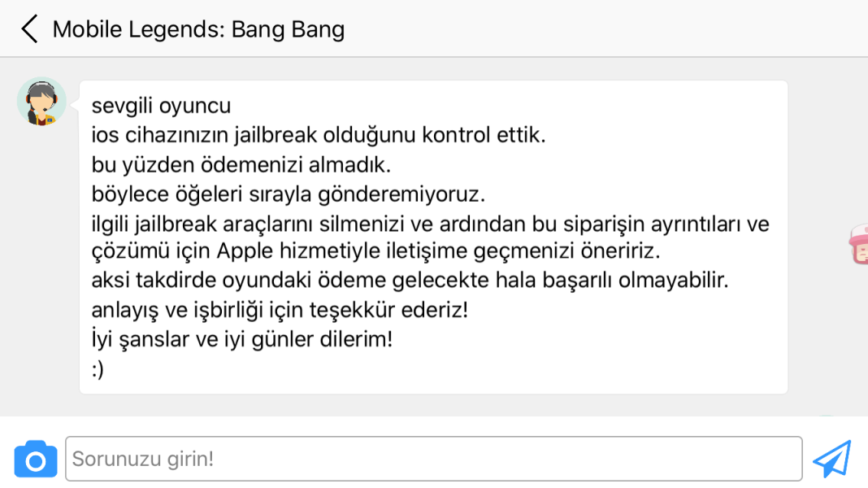This screenshot has height=488, width=868.
Task: Tap the "sevgili oyuncu" greeting line
Action: pyautogui.click(x=161, y=107)
